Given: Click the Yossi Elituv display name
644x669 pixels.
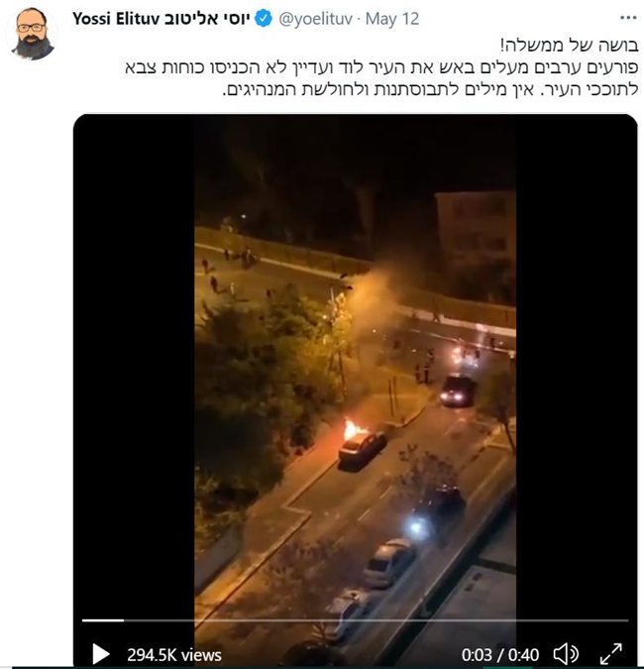Looking at the screenshot, I should tap(116, 19).
